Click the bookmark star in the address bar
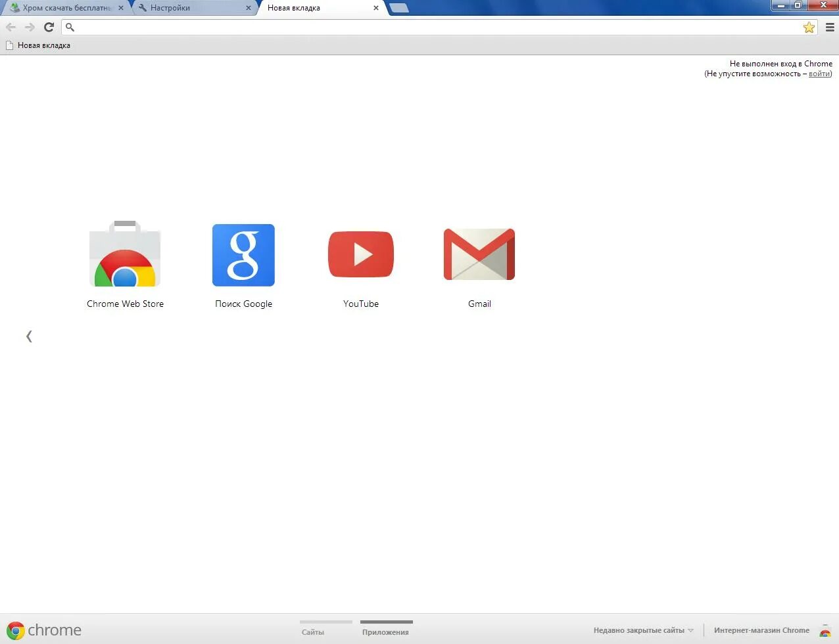The height and width of the screenshot is (644, 839). pyautogui.click(x=809, y=27)
